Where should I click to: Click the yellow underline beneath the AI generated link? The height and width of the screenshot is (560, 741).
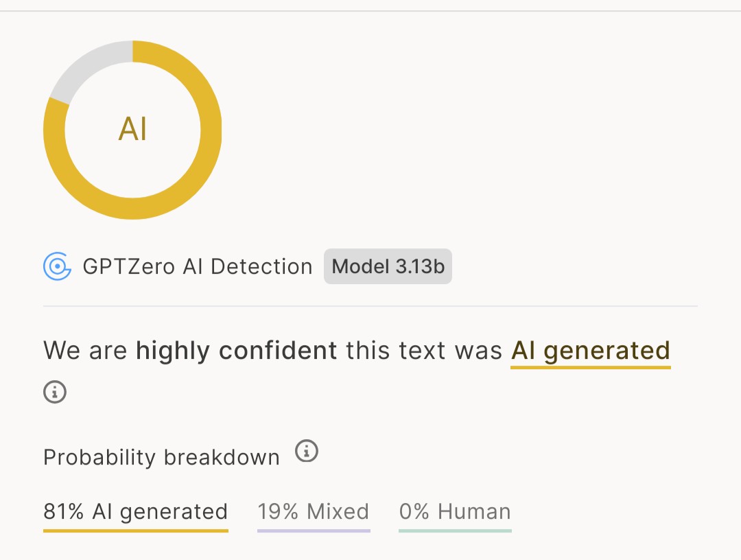tap(590, 367)
